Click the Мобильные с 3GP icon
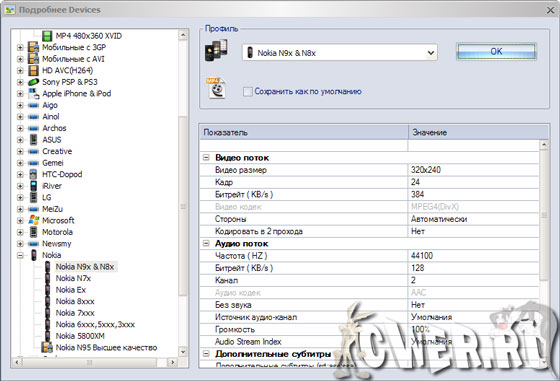The height and width of the screenshot is (381, 560). click(34, 47)
